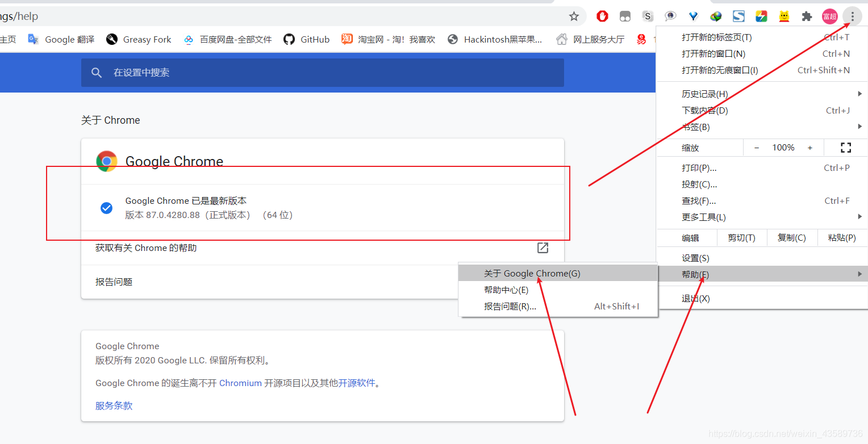868x444 pixels.
Task: Select 打开新的窗口(N) menu item
Action: (762, 53)
